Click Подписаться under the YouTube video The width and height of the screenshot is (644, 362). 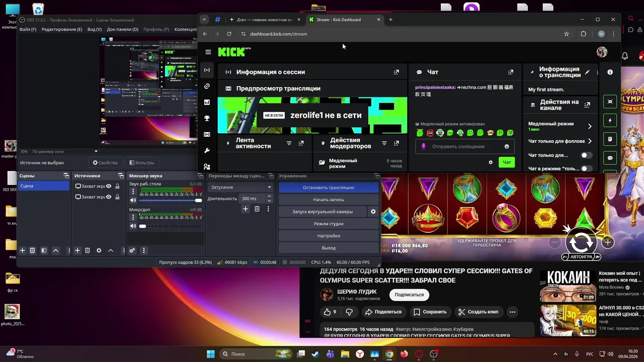click(409, 295)
